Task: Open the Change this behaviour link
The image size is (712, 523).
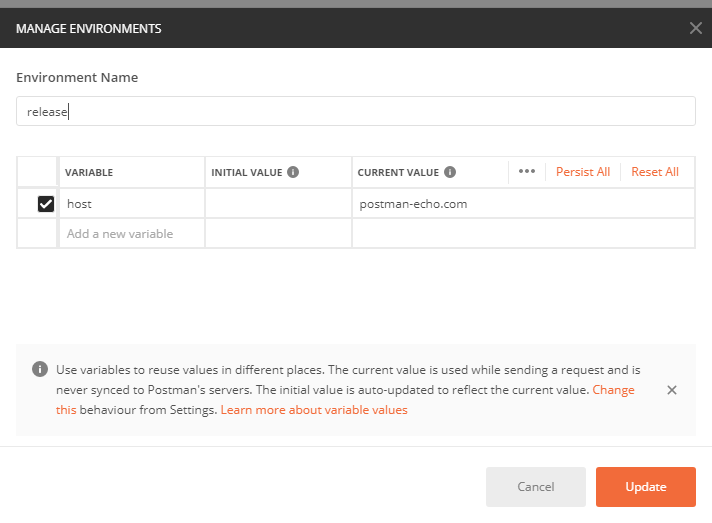Action: [613, 390]
